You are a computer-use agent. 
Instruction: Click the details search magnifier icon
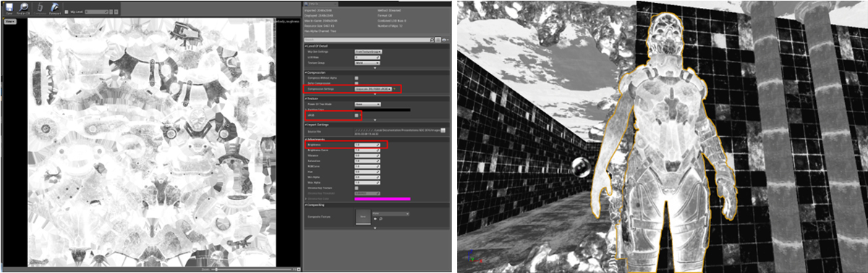click(x=432, y=40)
